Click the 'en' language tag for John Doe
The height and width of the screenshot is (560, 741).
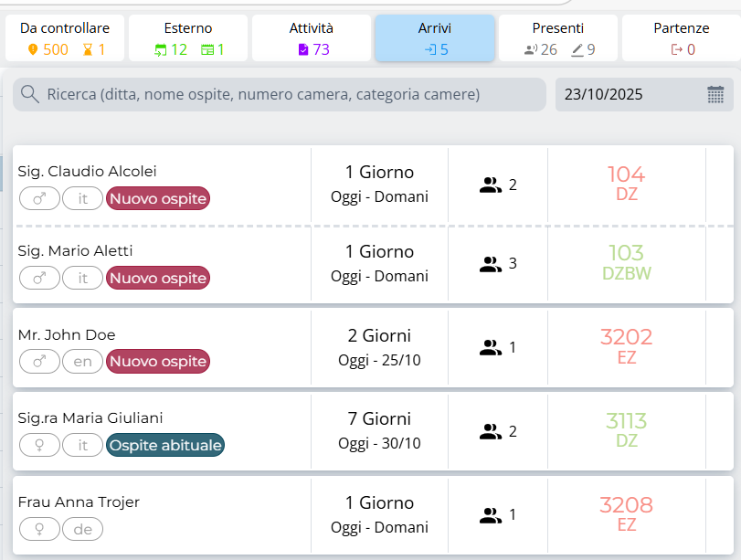point(83,362)
